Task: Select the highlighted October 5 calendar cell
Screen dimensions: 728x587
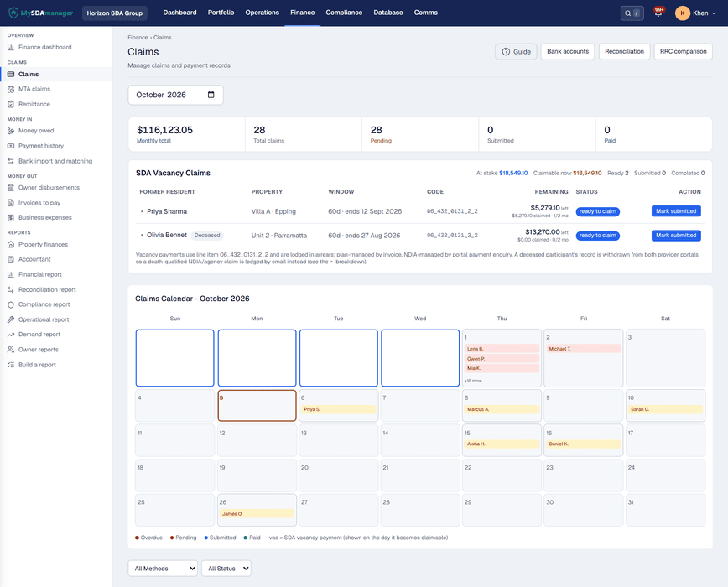Action: 257,406
